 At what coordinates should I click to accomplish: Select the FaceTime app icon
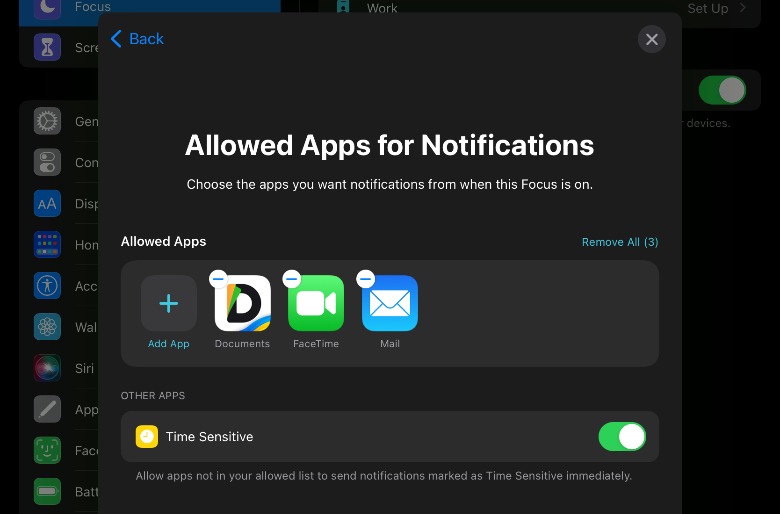click(x=316, y=304)
